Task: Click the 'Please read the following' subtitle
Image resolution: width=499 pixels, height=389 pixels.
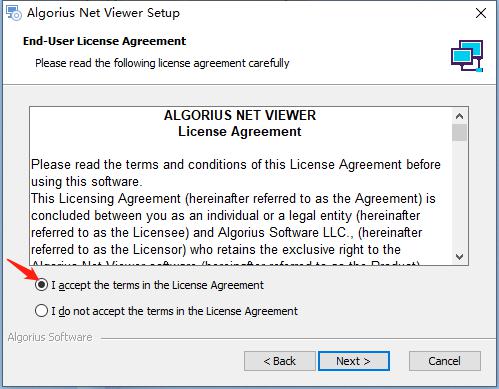Action: (x=162, y=63)
